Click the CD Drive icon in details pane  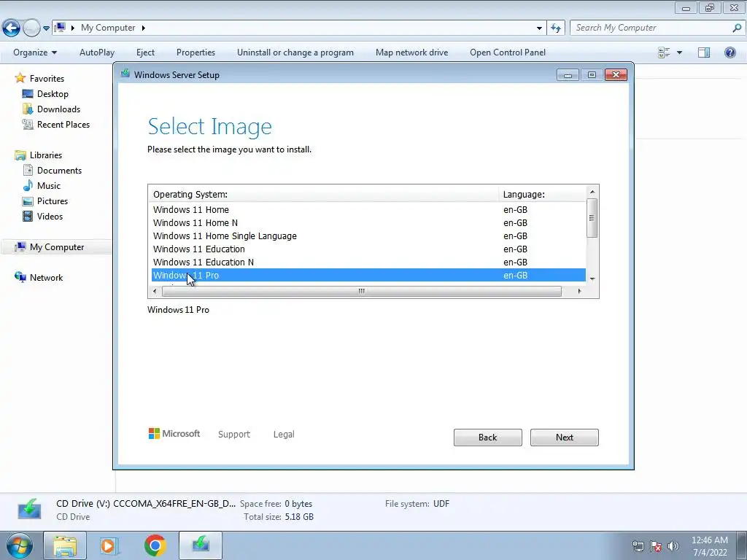[x=29, y=510]
